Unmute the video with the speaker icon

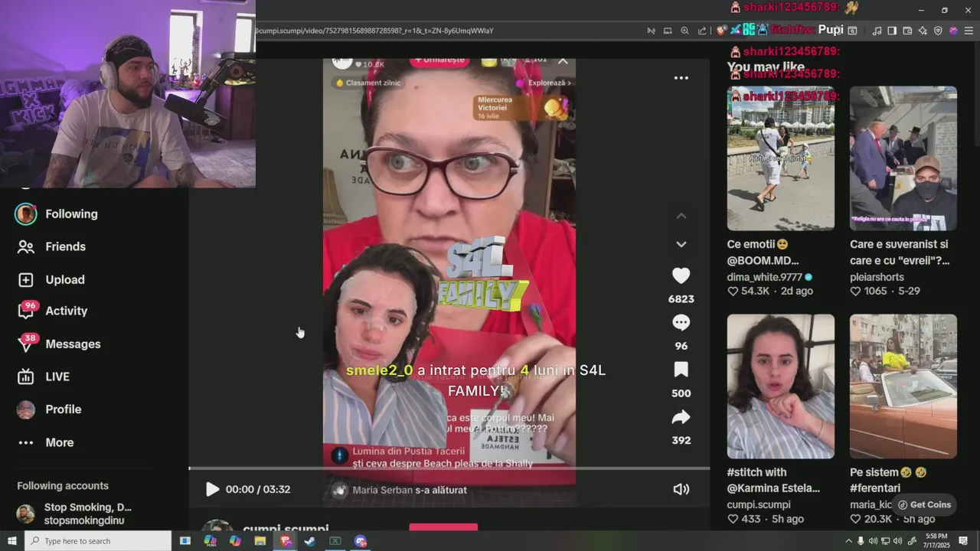[681, 489]
